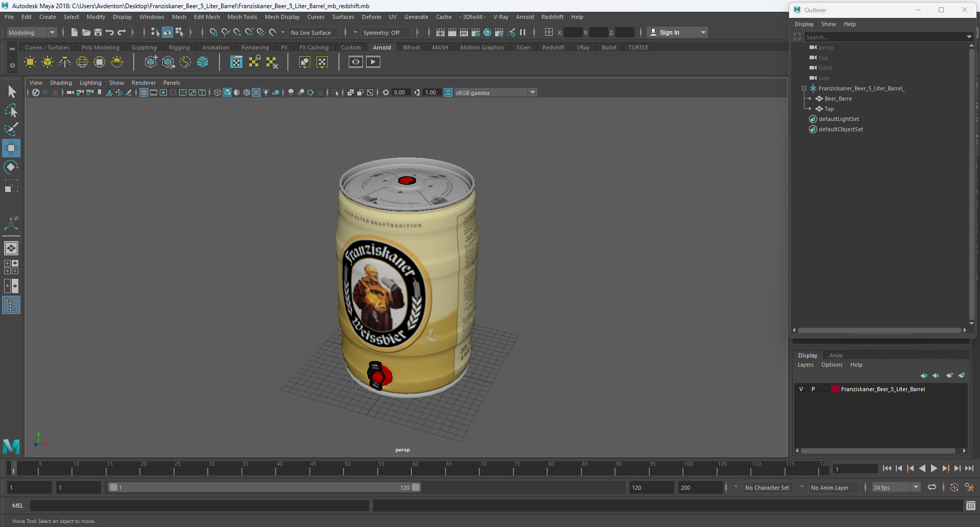This screenshot has width=980, height=527.
Task: Switch to the Rendering shelf tab
Action: tap(255, 47)
